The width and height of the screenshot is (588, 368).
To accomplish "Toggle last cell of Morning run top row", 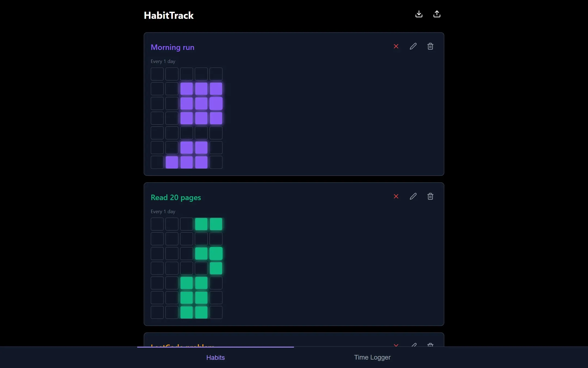I will (216, 74).
